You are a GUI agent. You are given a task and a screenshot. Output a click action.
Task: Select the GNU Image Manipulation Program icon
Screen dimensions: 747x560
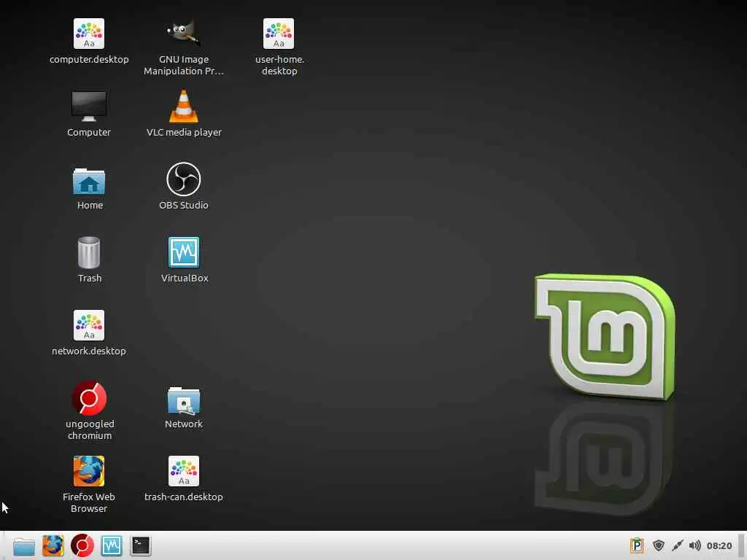coord(183,34)
